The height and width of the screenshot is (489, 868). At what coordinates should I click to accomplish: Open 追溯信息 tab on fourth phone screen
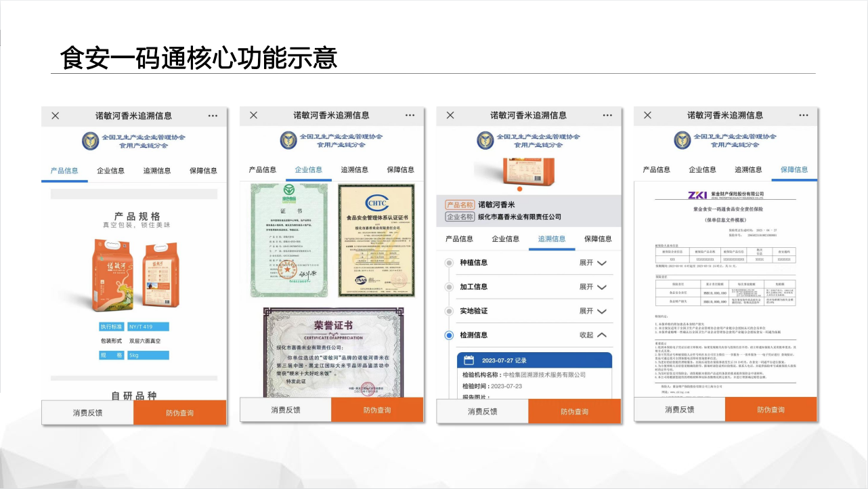click(748, 170)
